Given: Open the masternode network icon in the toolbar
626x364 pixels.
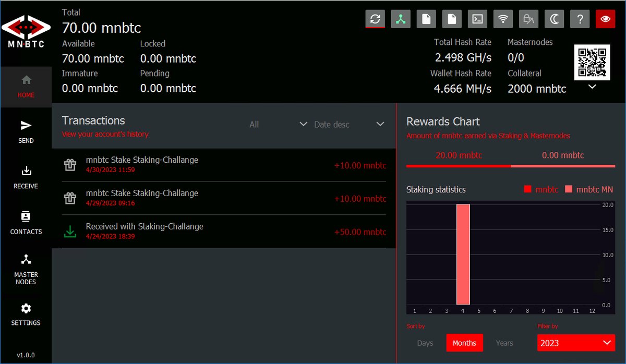Looking at the screenshot, I should (x=401, y=19).
